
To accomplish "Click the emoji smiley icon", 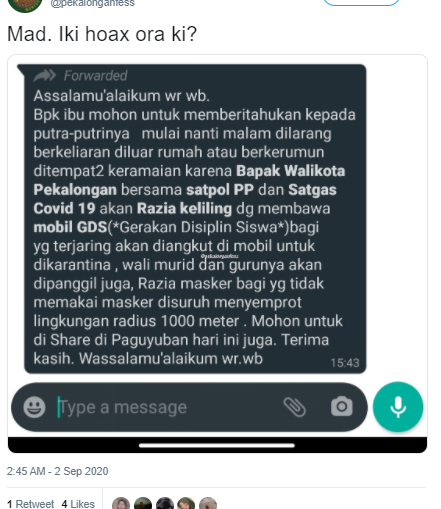I will [34, 407].
